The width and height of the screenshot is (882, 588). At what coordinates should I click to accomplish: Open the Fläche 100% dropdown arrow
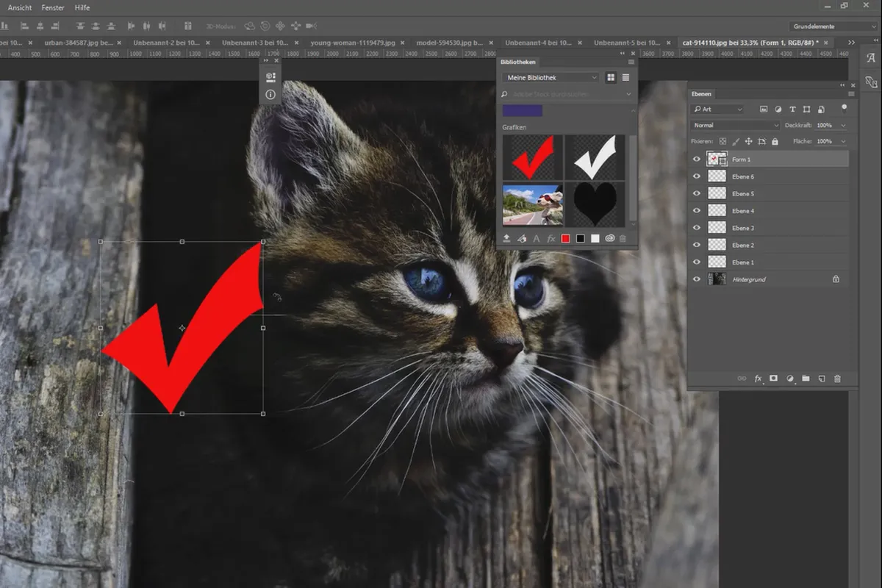[842, 141]
